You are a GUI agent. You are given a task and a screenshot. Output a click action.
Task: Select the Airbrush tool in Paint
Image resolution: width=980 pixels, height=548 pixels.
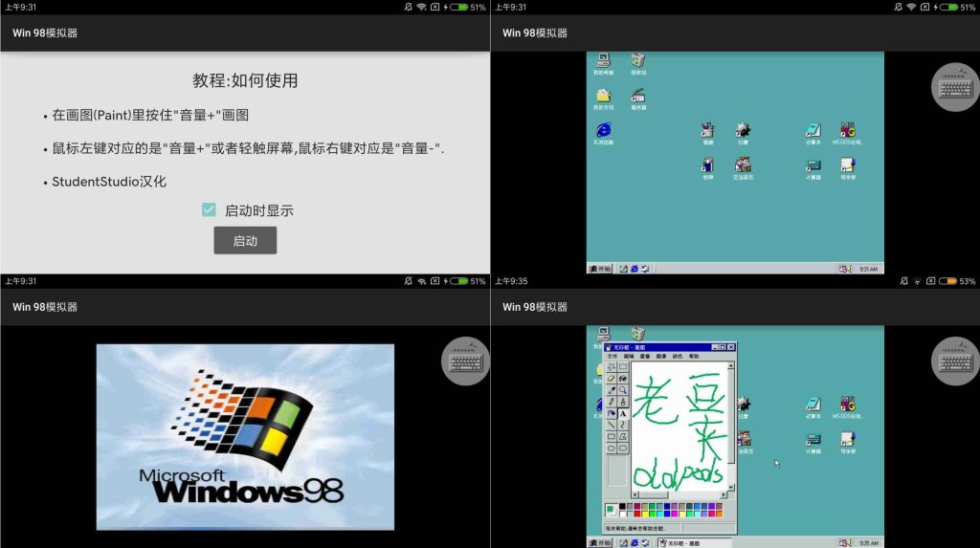(x=612, y=413)
